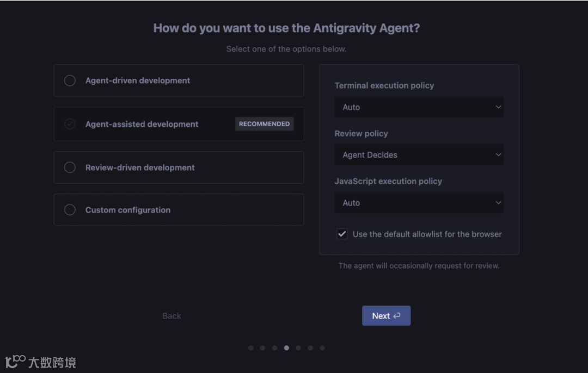Select Agent-assisted development radio button
The height and width of the screenshot is (373, 588).
[70, 124]
